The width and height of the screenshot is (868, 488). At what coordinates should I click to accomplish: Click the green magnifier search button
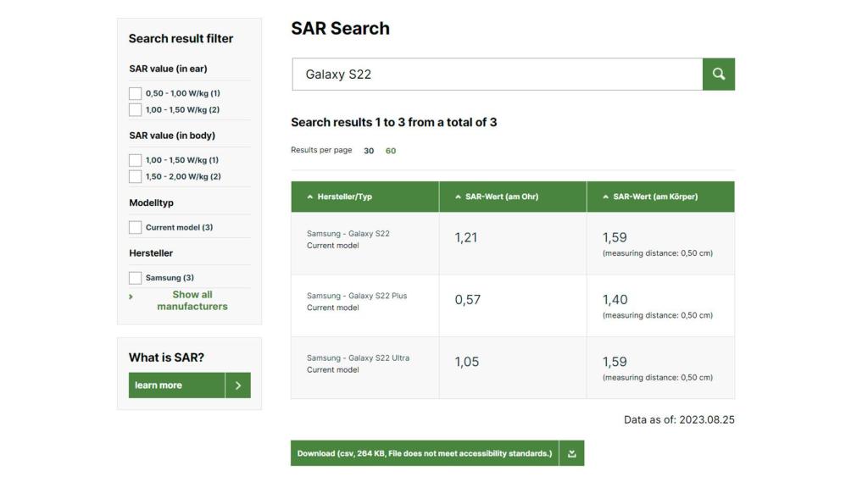[719, 75]
